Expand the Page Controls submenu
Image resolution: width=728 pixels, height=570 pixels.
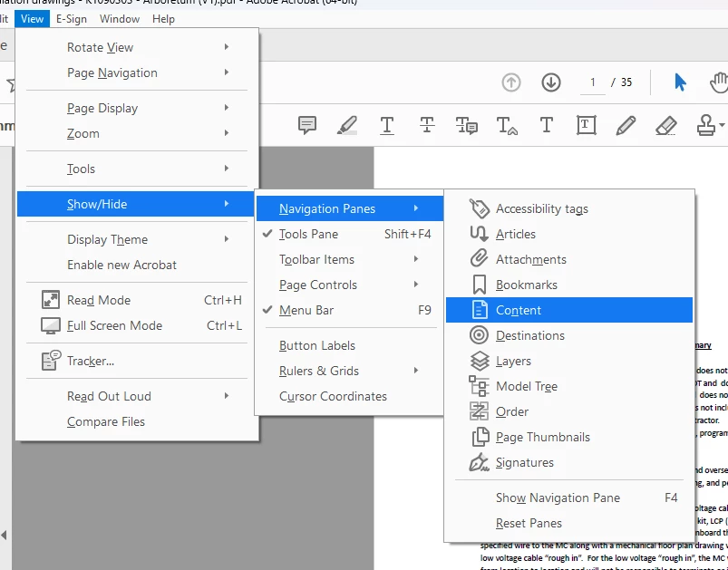[x=348, y=285]
